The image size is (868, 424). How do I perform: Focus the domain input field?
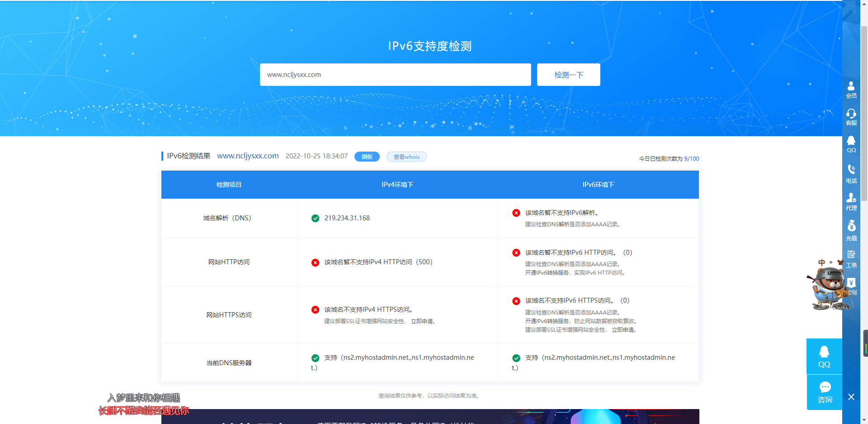coord(395,75)
